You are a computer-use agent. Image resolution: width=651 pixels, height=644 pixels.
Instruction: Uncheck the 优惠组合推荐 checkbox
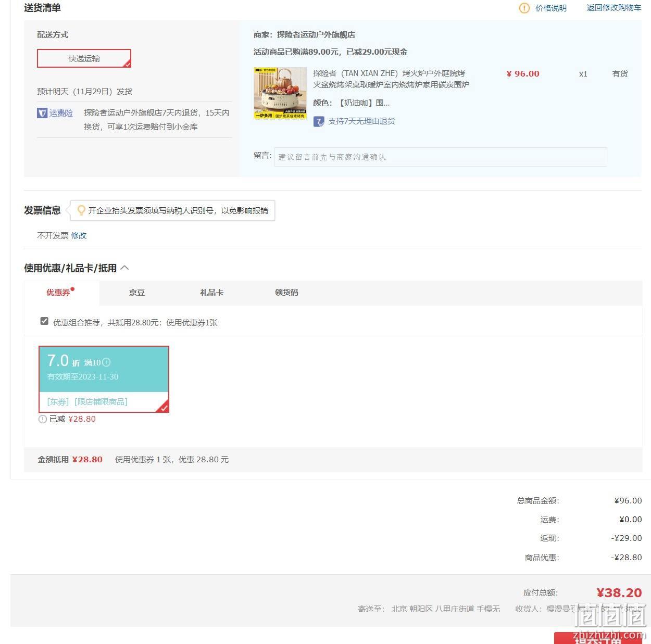coord(44,321)
